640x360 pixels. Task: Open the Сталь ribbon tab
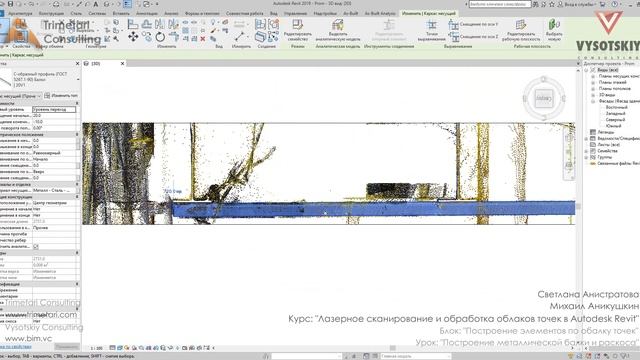pos(76,13)
